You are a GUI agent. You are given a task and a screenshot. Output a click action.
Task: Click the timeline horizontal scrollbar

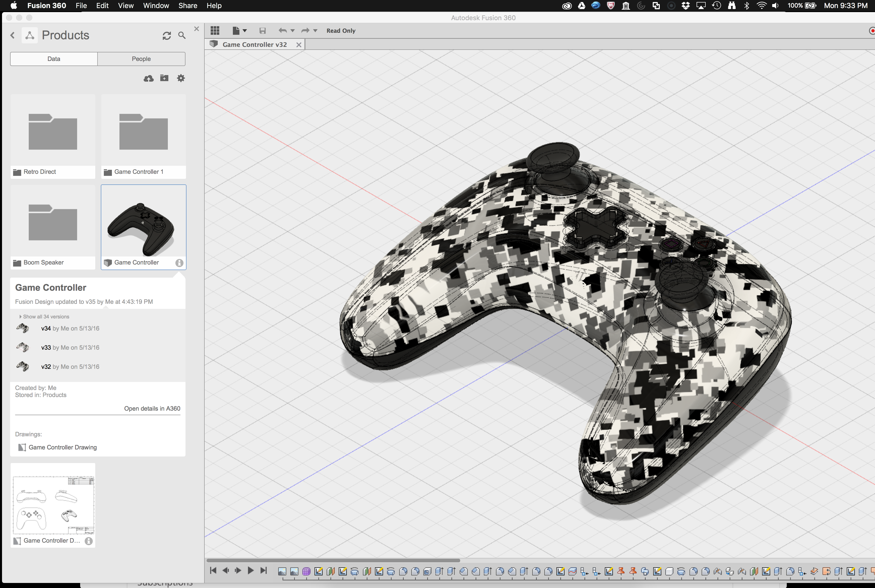(x=333, y=561)
